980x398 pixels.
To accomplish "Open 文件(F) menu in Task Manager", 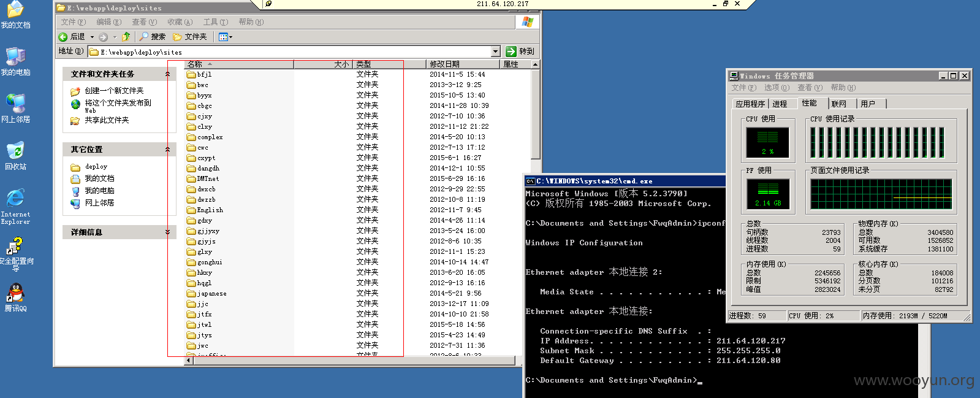I will point(744,88).
